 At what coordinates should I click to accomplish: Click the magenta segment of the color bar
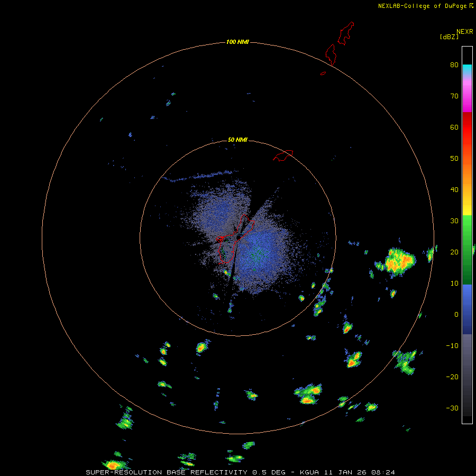coord(467,100)
